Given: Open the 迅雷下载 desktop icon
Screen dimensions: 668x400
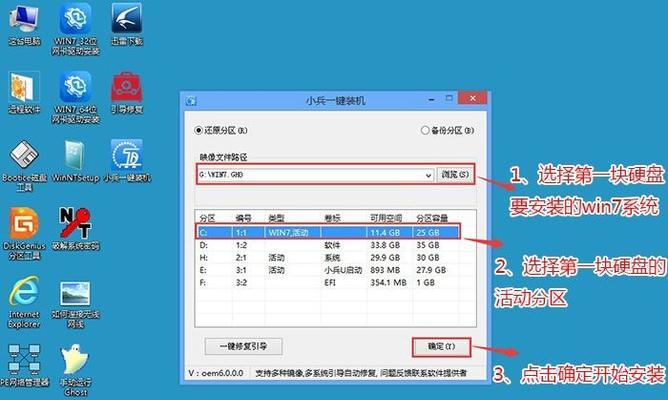Looking at the screenshot, I should point(127,24).
